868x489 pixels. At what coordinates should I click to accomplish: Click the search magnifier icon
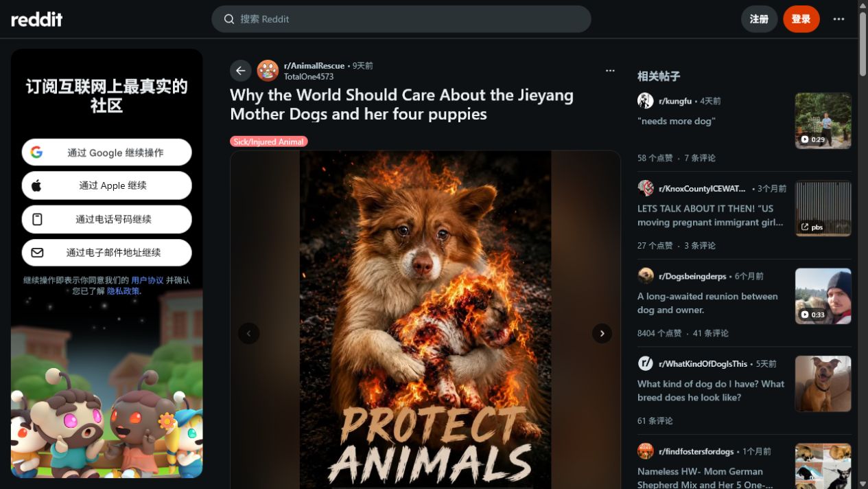(229, 19)
